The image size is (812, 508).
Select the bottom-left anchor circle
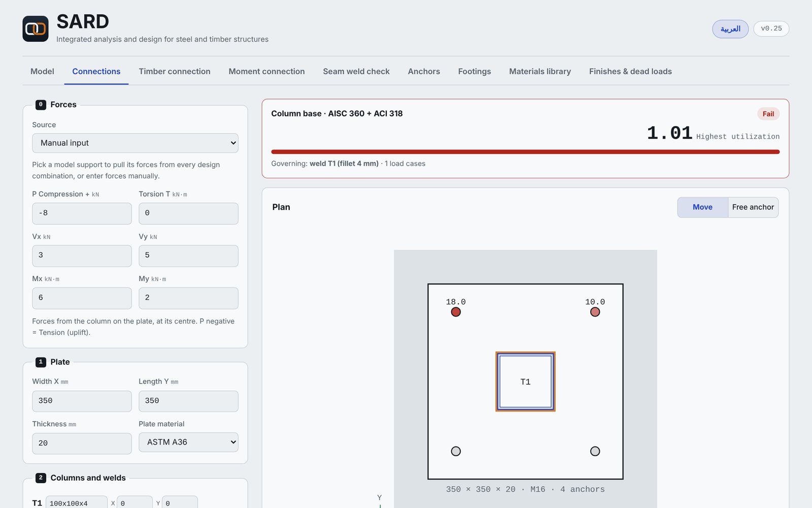pos(456,451)
